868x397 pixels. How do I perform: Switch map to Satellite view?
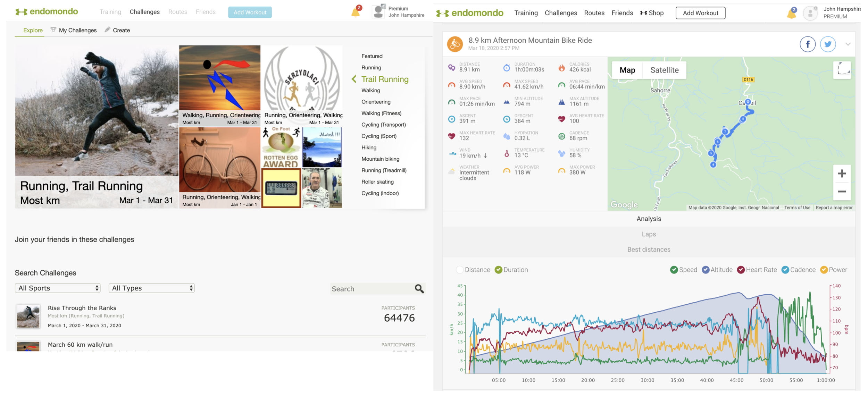pos(664,70)
